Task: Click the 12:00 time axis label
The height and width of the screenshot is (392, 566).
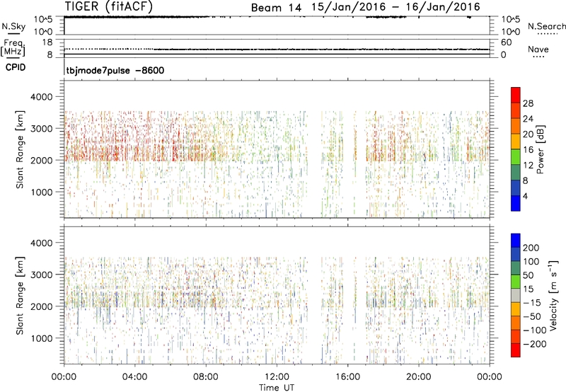Action: coord(277,377)
